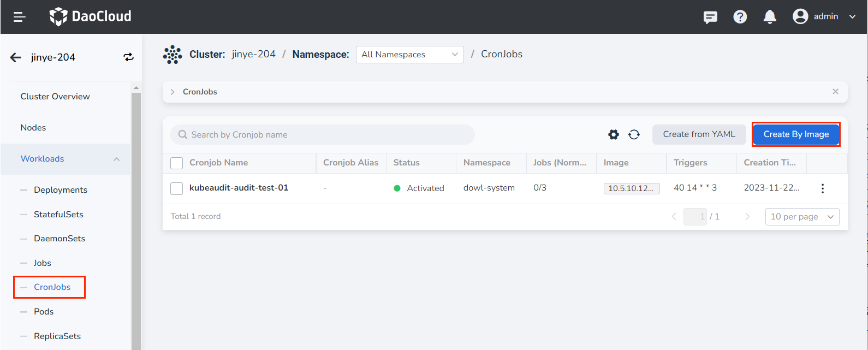The height and width of the screenshot is (350, 868).
Task: Open the admin user menu
Action: coord(824,17)
